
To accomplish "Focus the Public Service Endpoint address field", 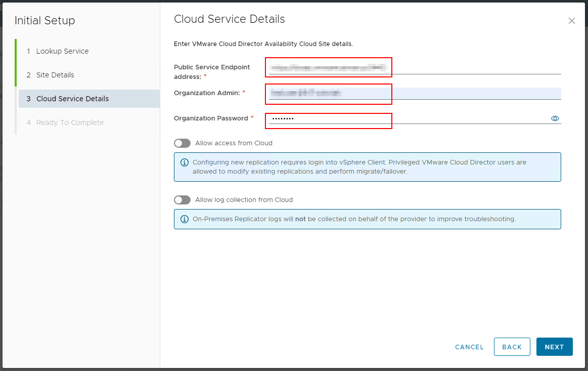I will 415,67.
